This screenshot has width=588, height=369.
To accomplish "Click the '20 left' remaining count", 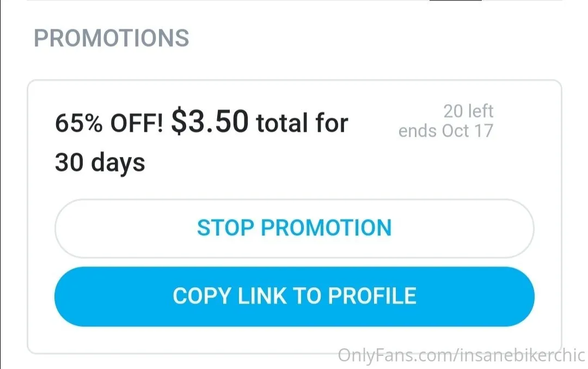I will (468, 111).
